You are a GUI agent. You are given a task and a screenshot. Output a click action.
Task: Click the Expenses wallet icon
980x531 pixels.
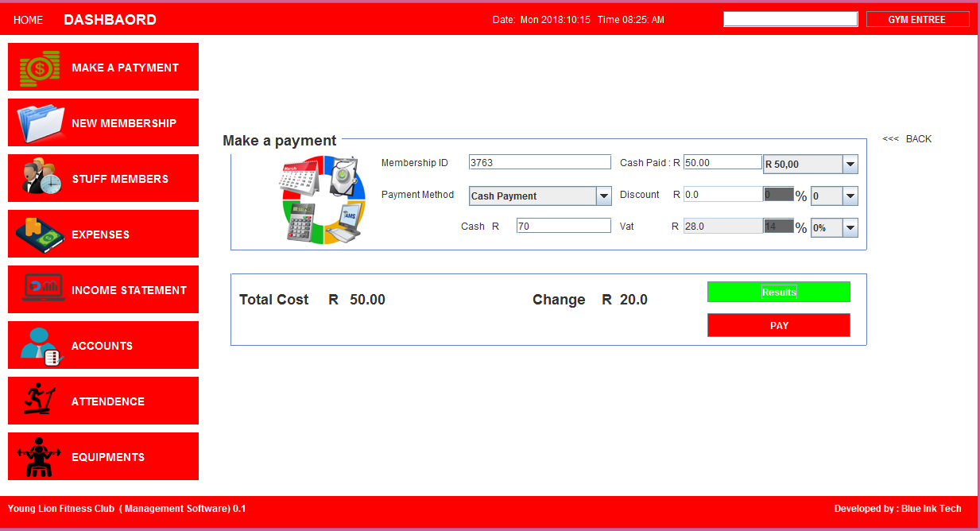coord(39,234)
